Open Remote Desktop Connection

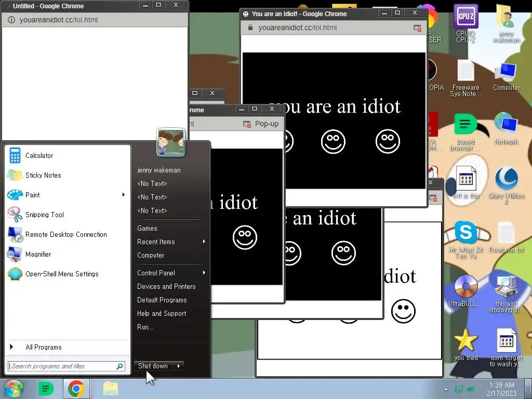[67, 234]
